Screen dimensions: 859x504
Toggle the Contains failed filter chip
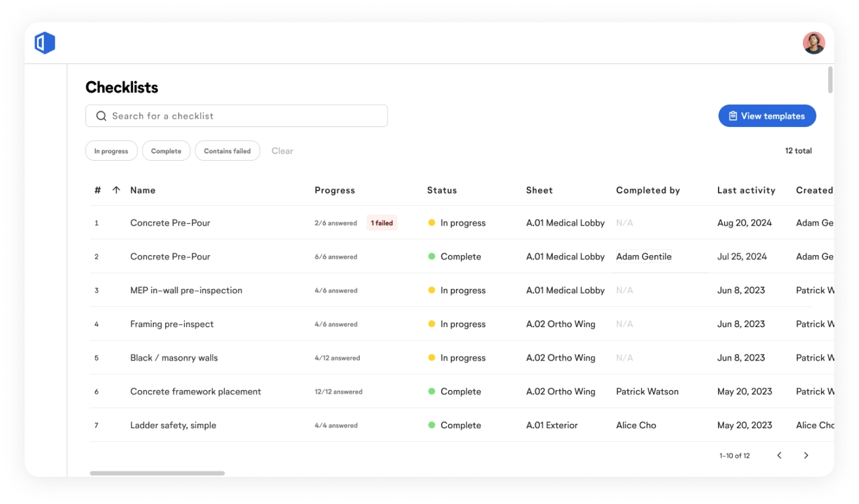point(227,151)
